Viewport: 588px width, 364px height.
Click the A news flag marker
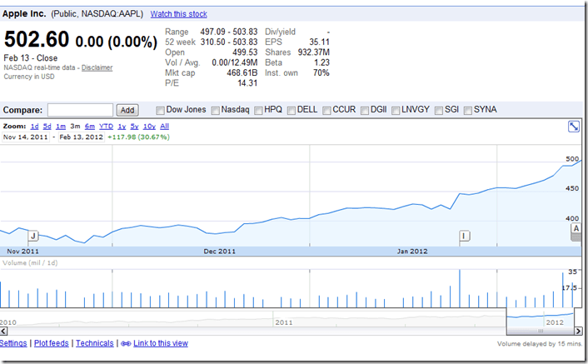(x=575, y=228)
